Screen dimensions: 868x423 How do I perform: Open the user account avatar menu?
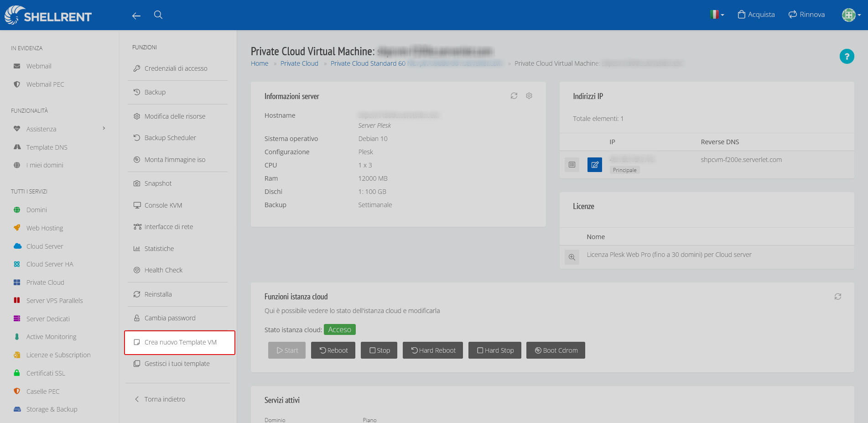(851, 15)
